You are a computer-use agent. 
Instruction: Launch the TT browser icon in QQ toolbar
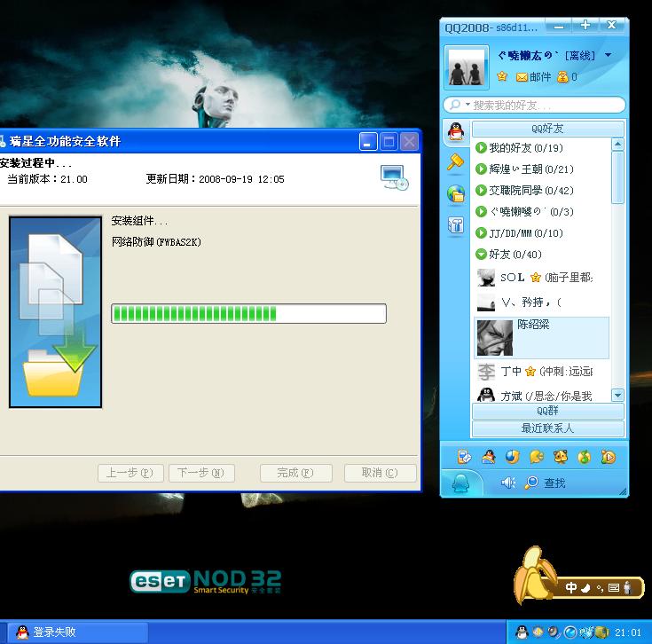(513, 457)
